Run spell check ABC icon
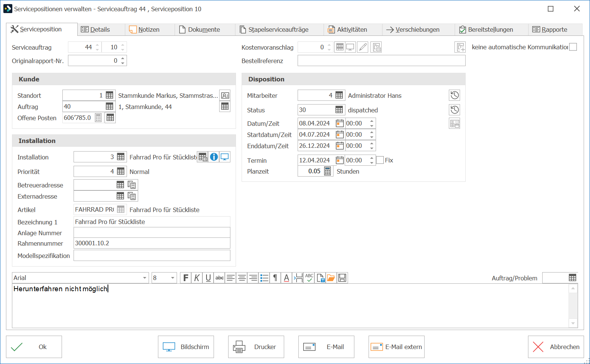 pos(309,278)
